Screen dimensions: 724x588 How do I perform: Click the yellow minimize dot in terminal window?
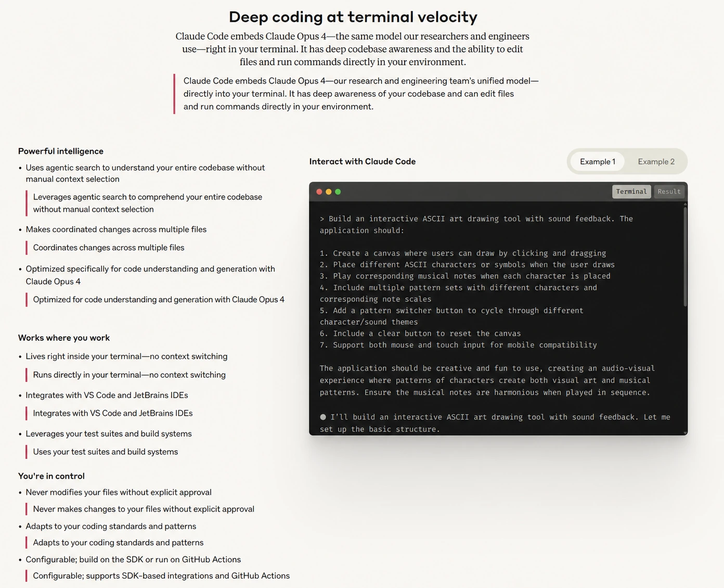click(329, 192)
